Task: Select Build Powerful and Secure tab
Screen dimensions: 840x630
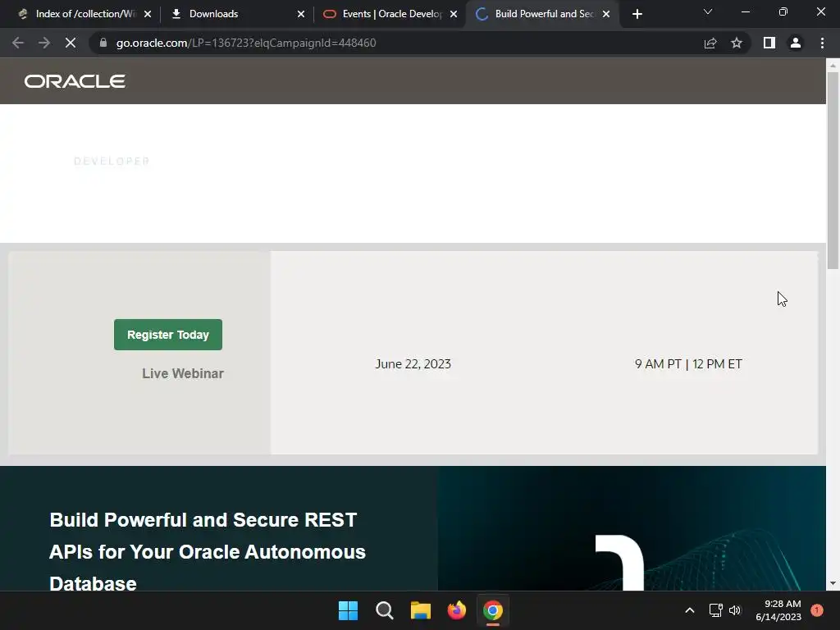Action: click(x=545, y=14)
